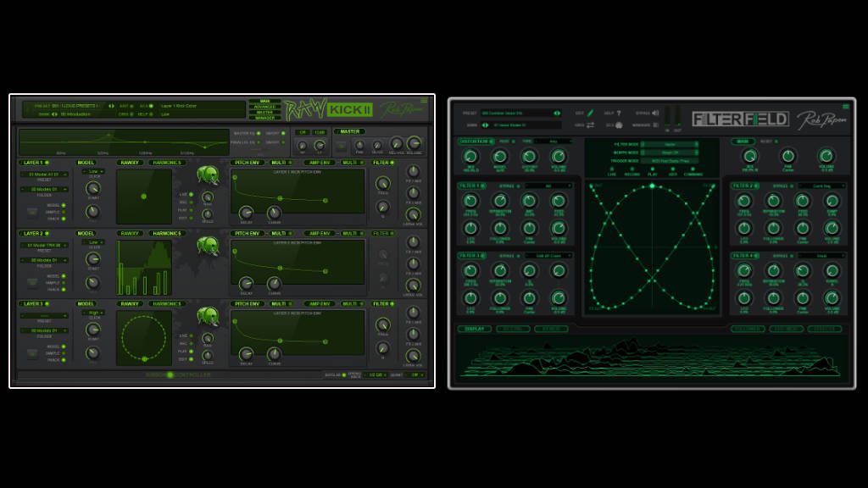Image resolution: width=868 pixels, height=488 pixels.
Task: Select Layer 1 Track source LED
Action: click(64, 219)
